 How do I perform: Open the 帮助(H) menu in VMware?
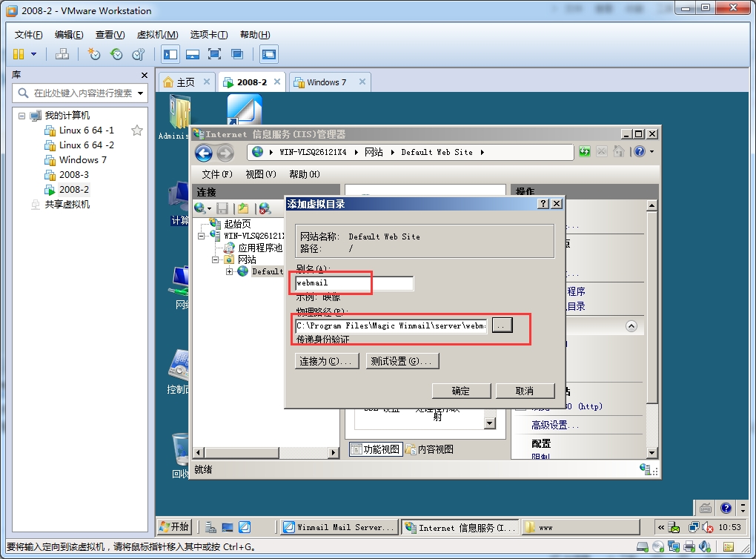[255, 35]
